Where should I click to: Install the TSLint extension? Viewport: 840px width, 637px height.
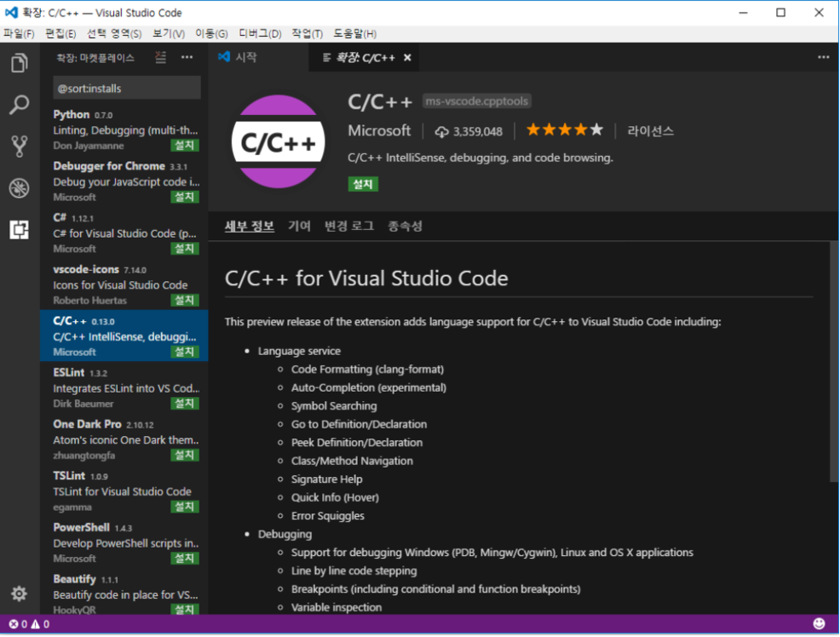point(185,507)
